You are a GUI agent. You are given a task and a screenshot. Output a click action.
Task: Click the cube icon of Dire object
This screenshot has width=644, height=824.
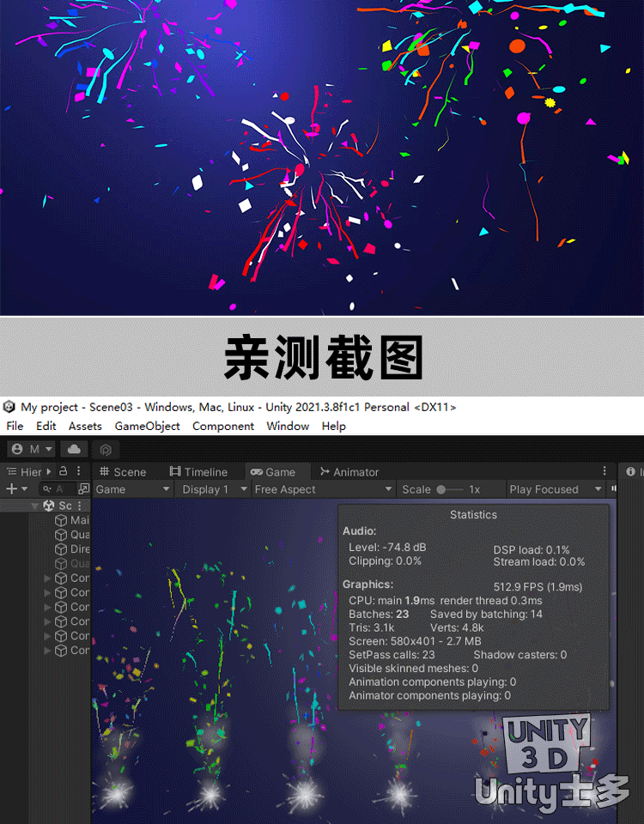click(x=61, y=549)
